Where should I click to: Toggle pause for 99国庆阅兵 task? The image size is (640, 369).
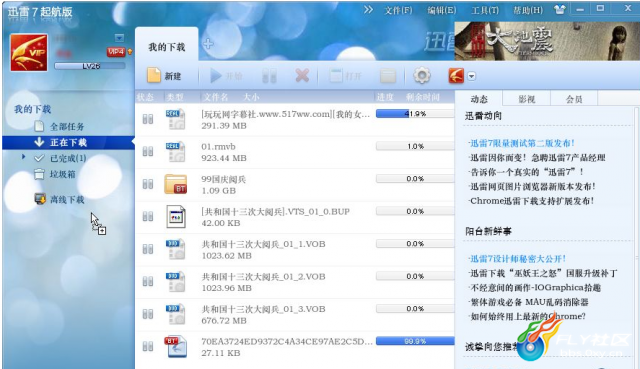148,184
